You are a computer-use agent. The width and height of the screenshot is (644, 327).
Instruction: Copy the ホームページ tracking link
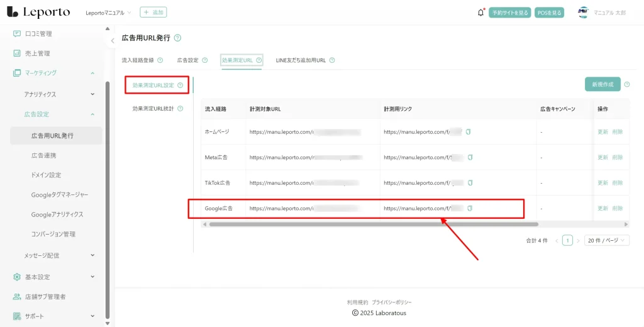[468, 132]
